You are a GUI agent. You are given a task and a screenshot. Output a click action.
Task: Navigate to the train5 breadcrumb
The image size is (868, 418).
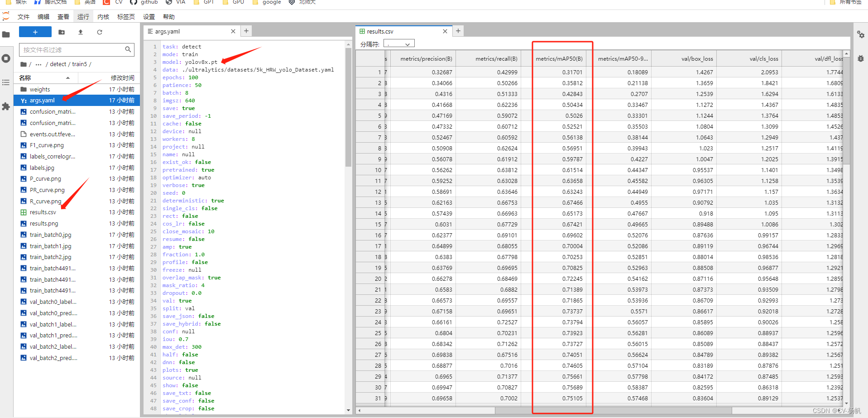tap(79, 64)
